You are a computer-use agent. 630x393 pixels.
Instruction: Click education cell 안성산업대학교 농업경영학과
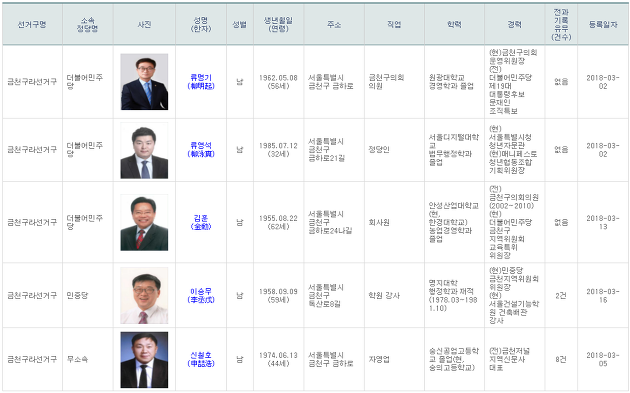(454, 222)
